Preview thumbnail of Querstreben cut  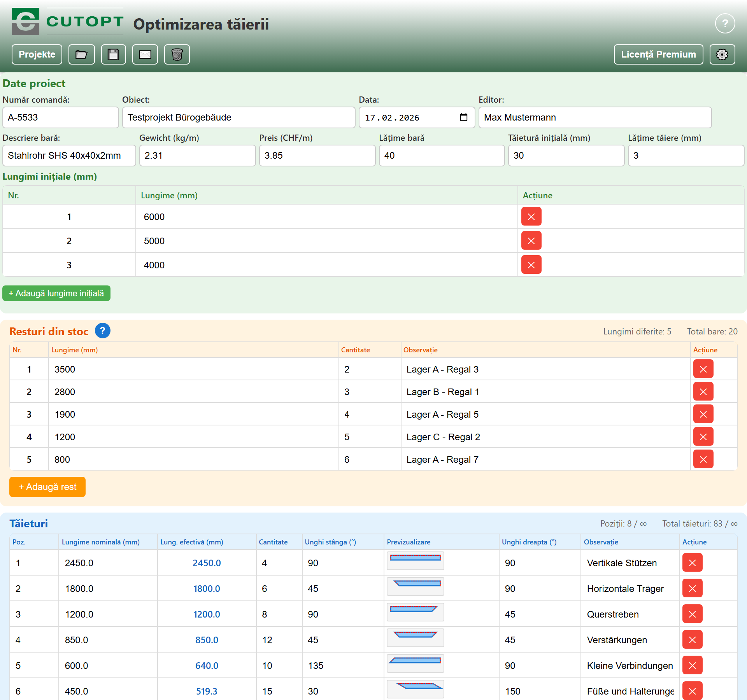416,612
